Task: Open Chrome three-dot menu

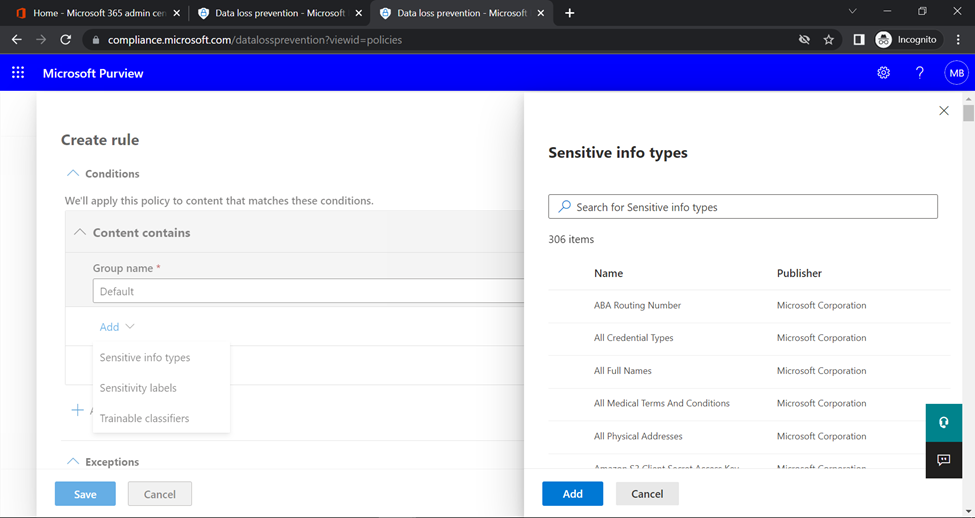Action: 958,40
